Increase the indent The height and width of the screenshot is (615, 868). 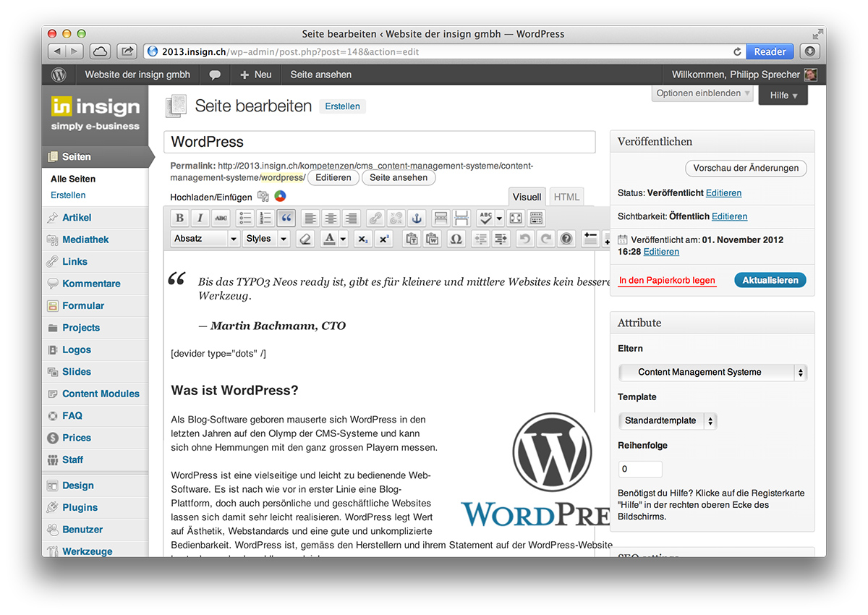501,239
